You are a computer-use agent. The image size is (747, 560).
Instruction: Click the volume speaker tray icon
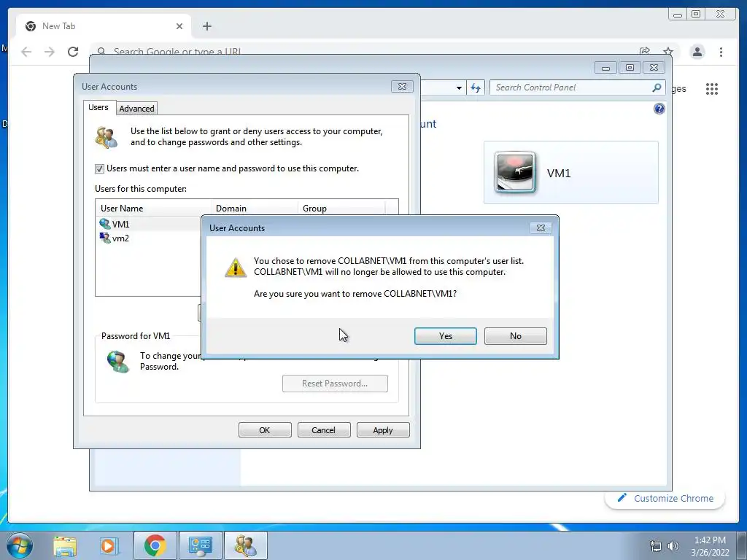673,546
